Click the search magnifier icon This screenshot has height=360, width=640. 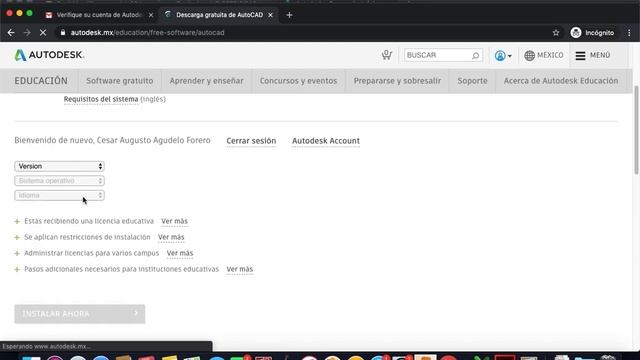[x=476, y=56]
